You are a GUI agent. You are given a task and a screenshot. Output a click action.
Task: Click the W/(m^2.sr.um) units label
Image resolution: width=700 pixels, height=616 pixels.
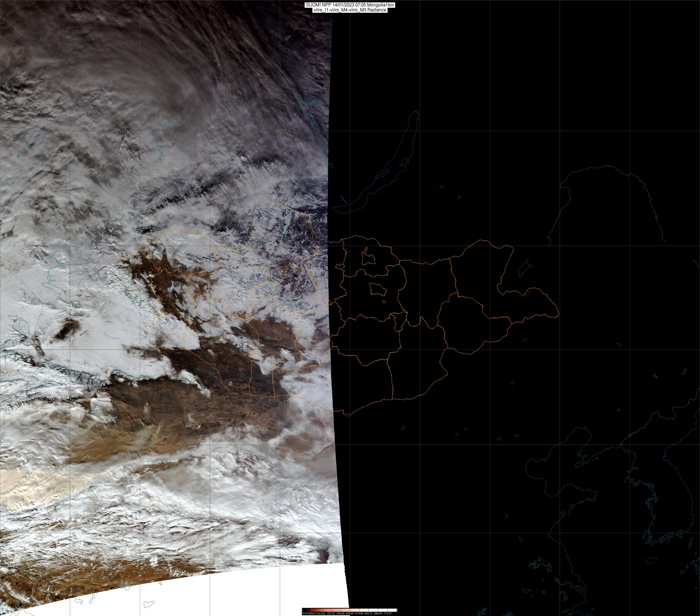pyautogui.click(x=317, y=613)
